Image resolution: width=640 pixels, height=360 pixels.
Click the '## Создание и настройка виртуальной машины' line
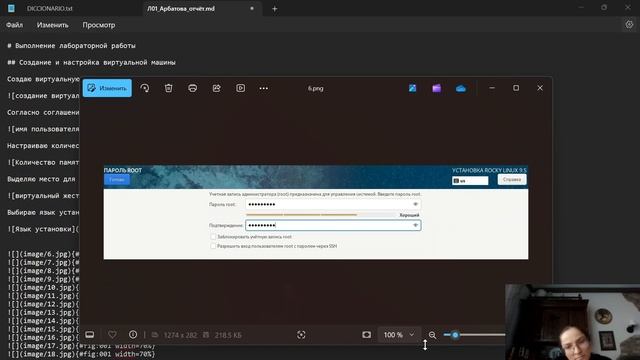[x=91, y=62]
